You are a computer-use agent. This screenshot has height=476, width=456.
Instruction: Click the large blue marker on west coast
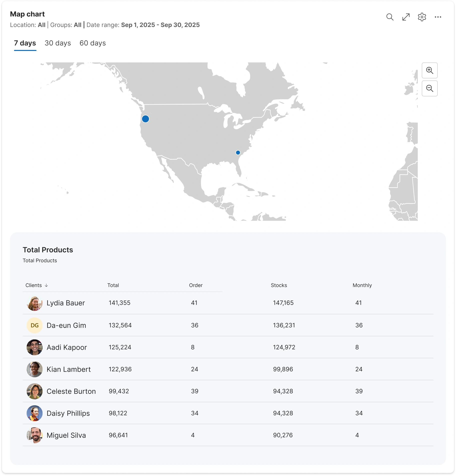(x=145, y=119)
